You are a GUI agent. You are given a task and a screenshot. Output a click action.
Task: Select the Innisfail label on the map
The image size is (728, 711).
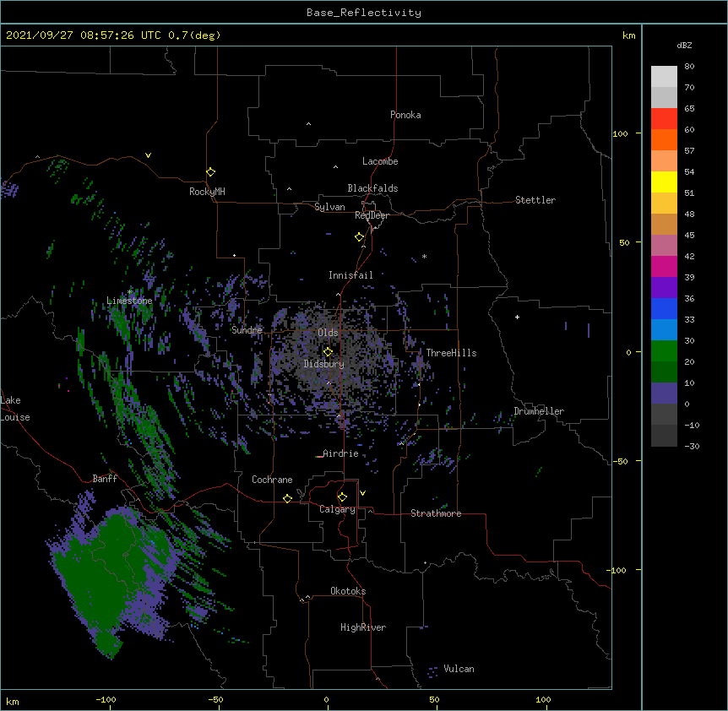pos(350,275)
